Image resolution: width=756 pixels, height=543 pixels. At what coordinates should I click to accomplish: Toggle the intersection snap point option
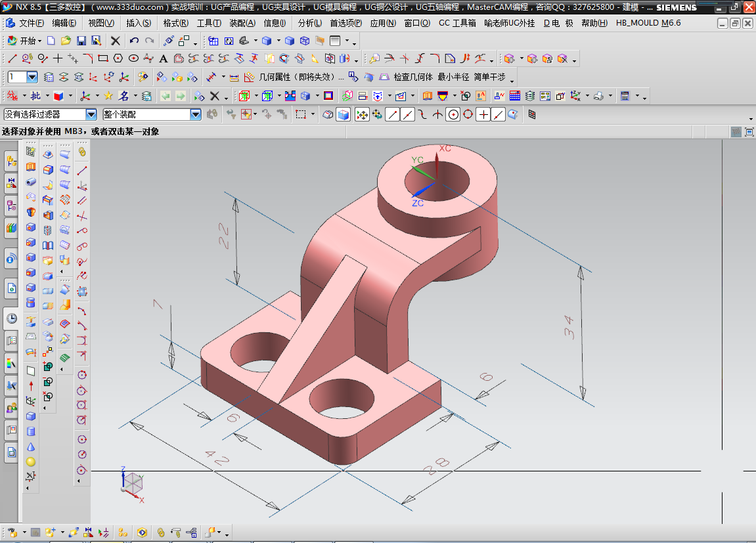point(437,115)
